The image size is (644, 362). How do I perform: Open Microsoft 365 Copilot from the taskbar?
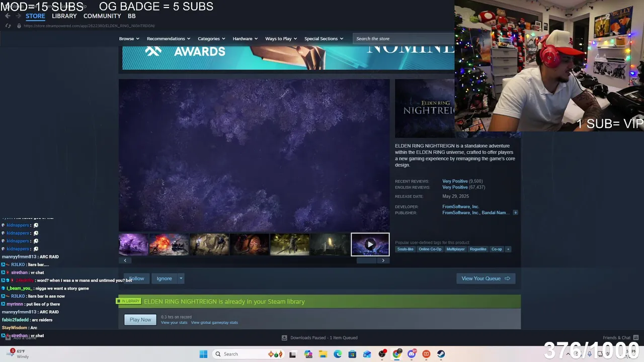(308, 354)
